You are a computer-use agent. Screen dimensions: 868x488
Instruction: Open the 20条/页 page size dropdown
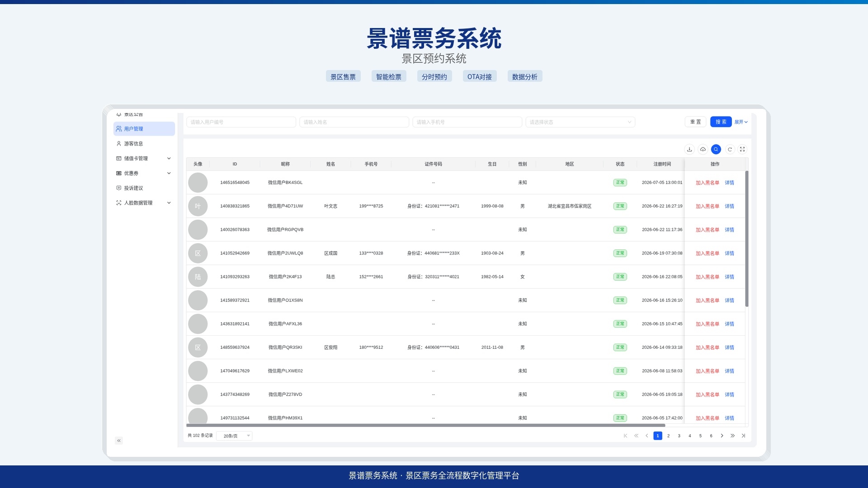pos(234,436)
